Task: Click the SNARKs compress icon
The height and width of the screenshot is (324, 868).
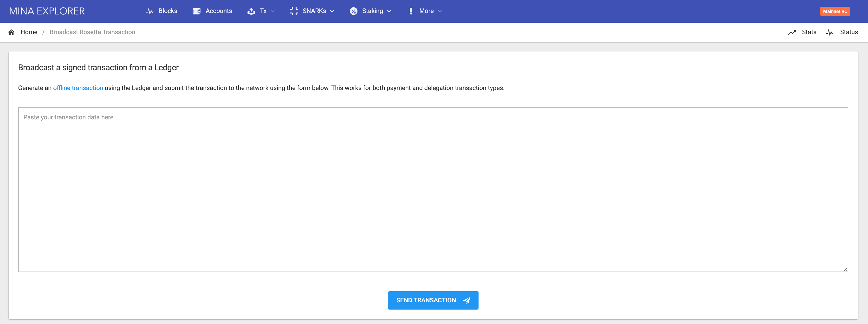Action: tap(294, 11)
